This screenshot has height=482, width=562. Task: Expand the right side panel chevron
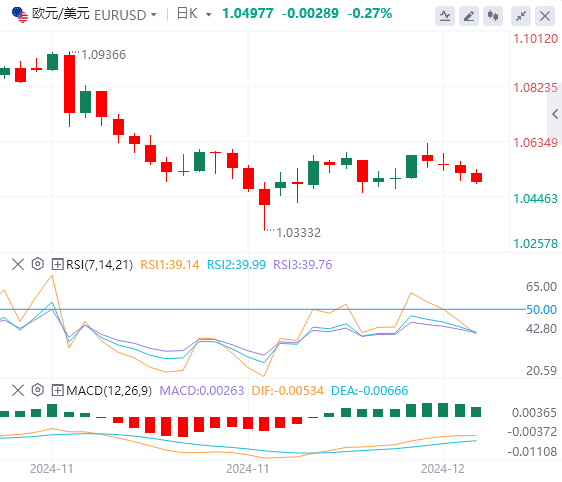point(555,114)
